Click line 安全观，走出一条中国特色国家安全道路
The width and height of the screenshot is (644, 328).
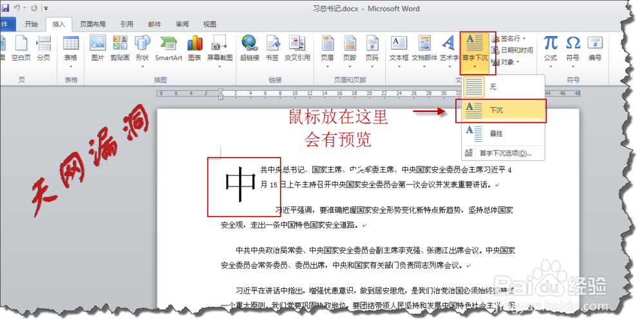[x=290, y=225]
